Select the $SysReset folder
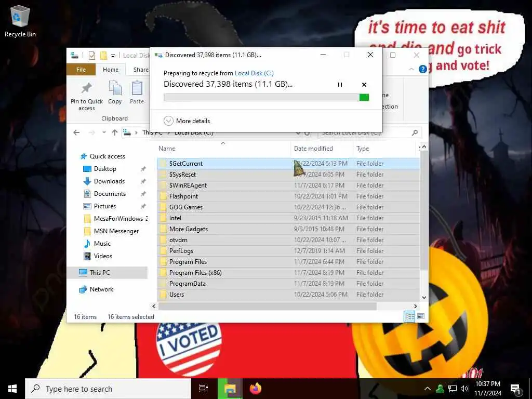Image resolution: width=532 pixels, height=399 pixels. (x=288, y=175)
